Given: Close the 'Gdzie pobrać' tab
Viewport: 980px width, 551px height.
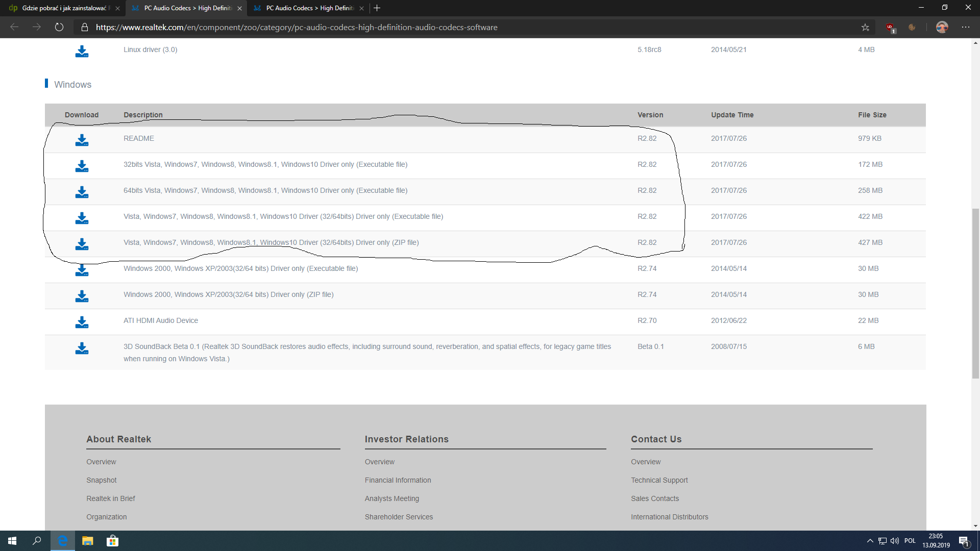Looking at the screenshot, I should [117, 8].
